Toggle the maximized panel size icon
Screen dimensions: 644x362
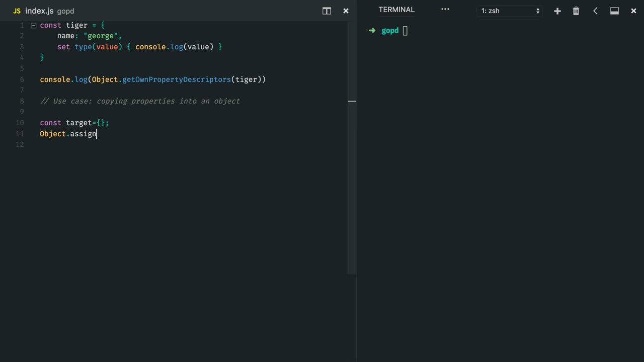614,11
